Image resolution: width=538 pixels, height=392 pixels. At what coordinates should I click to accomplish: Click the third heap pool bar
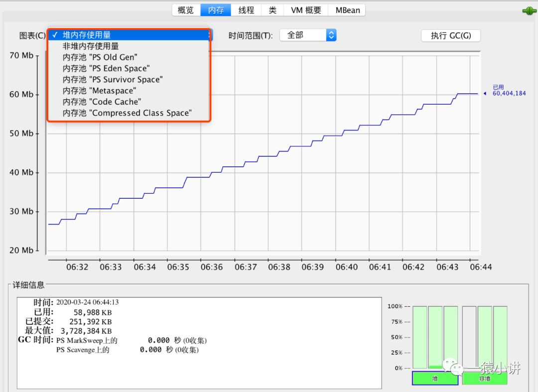point(450,338)
